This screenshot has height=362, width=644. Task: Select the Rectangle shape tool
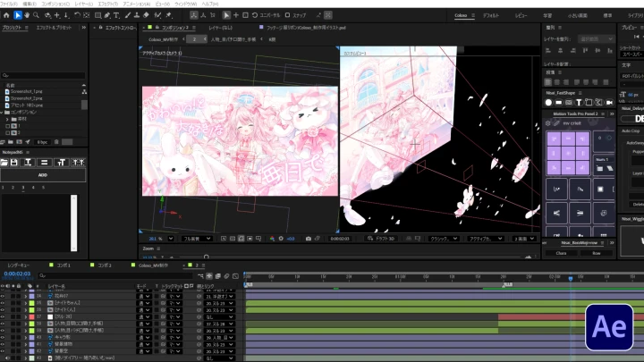[97, 15]
